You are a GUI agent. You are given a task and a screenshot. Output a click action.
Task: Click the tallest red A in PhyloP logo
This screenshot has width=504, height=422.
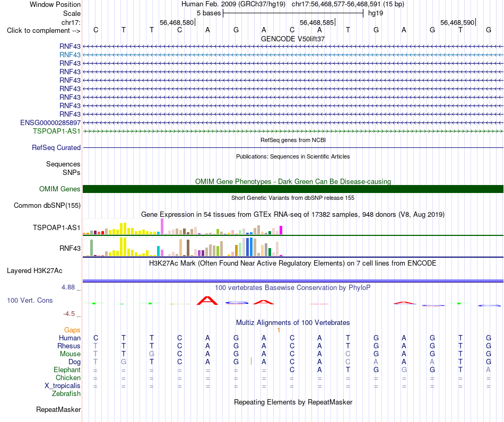tap(207, 301)
